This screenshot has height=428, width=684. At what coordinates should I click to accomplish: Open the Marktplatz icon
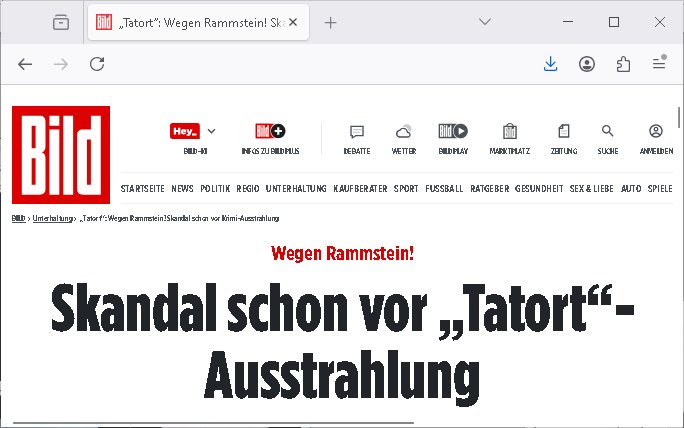tap(510, 132)
